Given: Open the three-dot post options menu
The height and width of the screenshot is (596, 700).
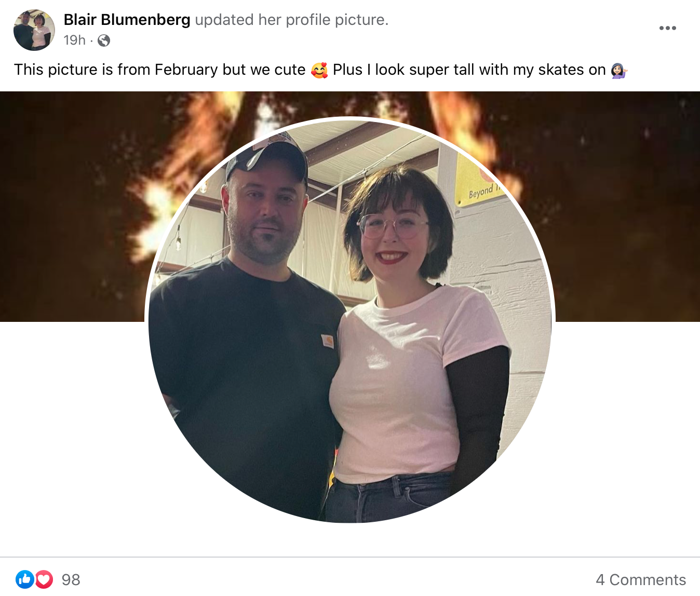Looking at the screenshot, I should 667,28.
